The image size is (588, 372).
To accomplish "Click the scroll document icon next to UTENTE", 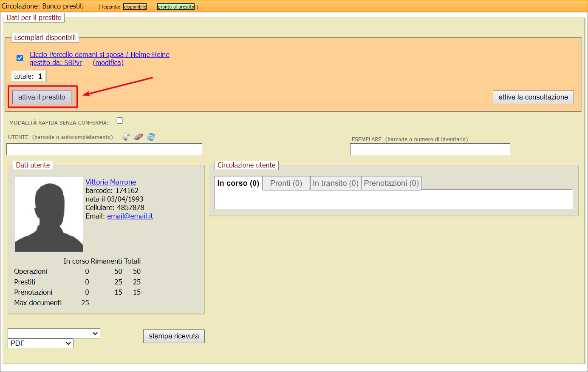I will tap(126, 137).
